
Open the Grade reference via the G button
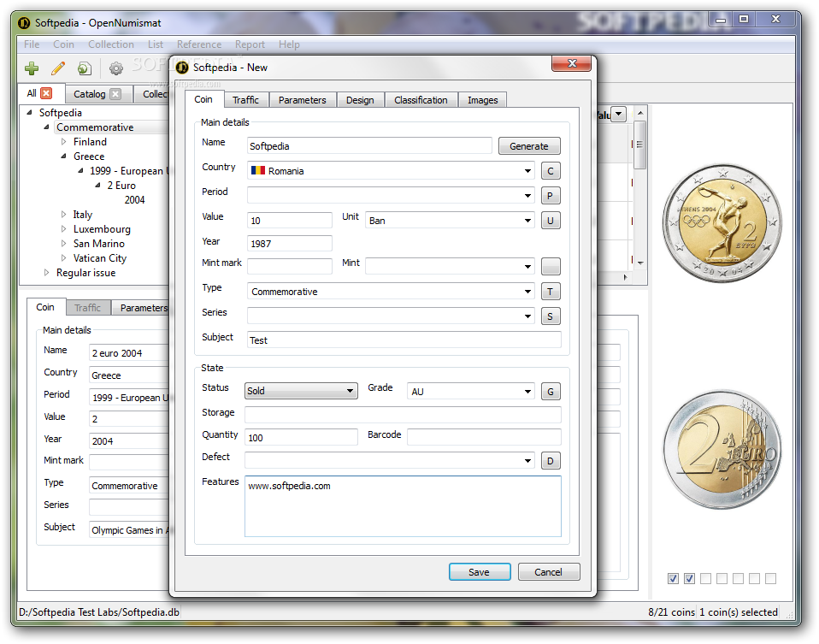[x=550, y=392]
